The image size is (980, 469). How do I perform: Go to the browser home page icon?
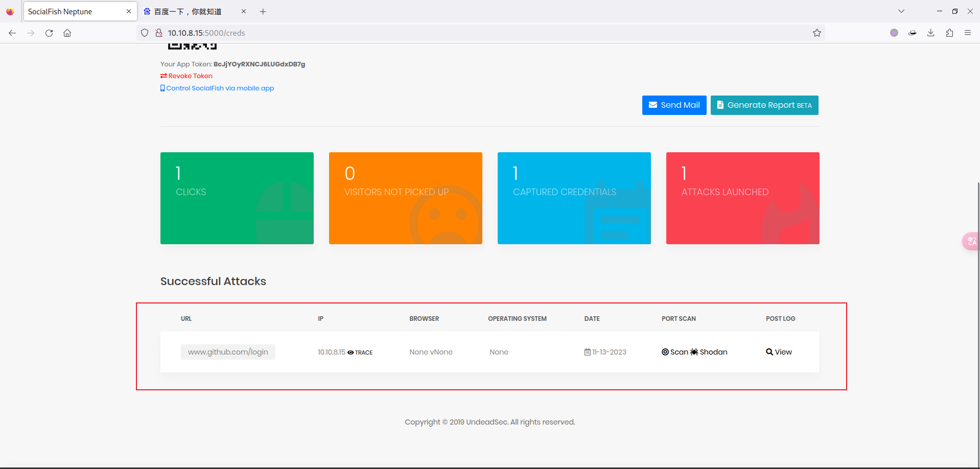(67, 33)
